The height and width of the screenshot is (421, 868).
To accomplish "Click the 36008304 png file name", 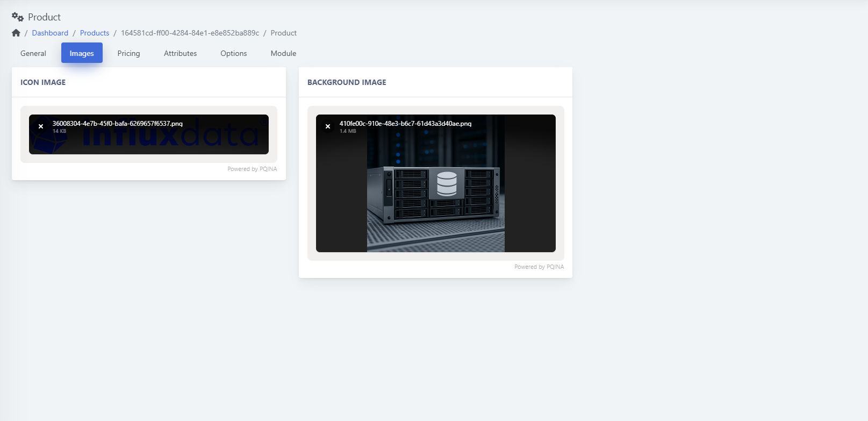I will coord(118,124).
